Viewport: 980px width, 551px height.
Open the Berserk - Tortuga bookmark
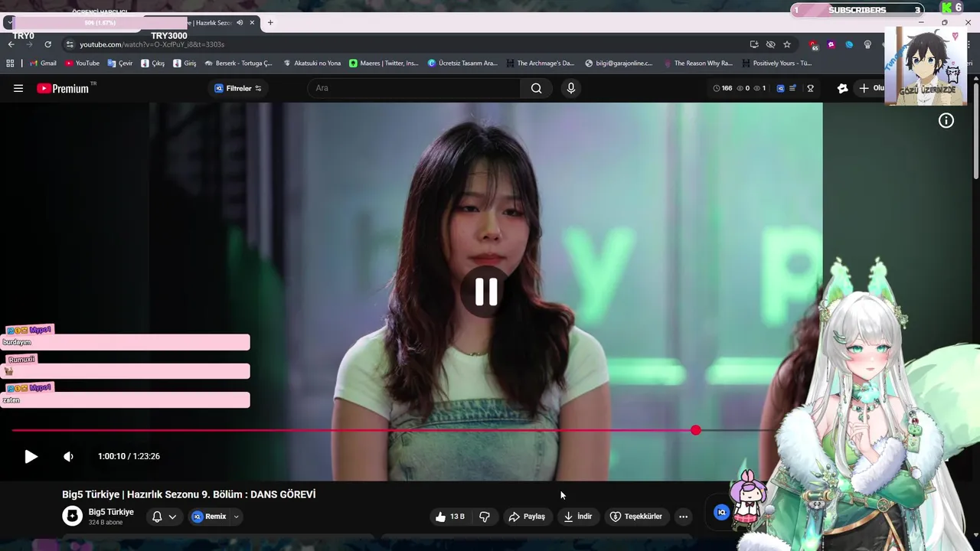[238, 64]
